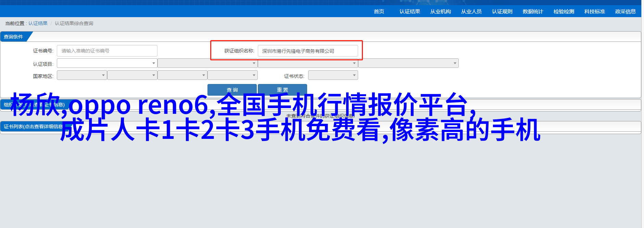Open the 从业人员 navigation item
The image size is (644, 228).
471,11
